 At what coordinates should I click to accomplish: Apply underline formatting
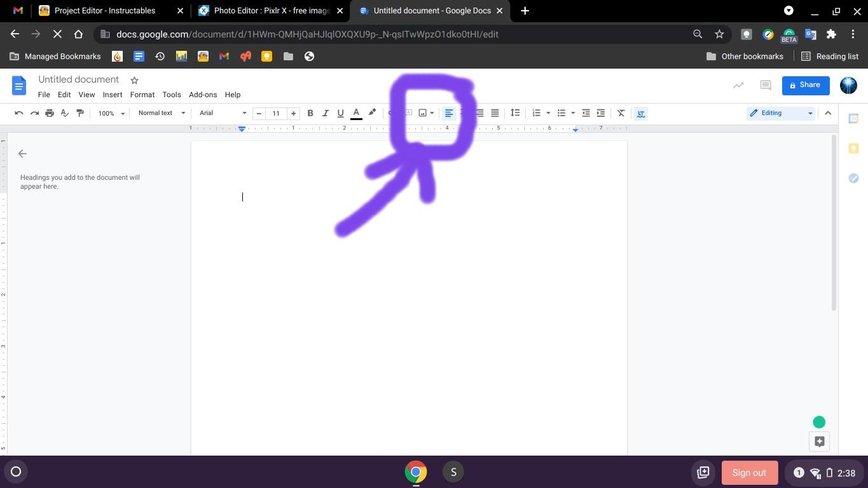(x=340, y=113)
